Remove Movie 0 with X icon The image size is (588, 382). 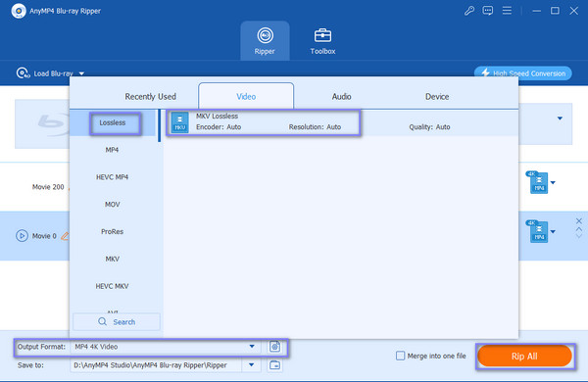[579, 221]
